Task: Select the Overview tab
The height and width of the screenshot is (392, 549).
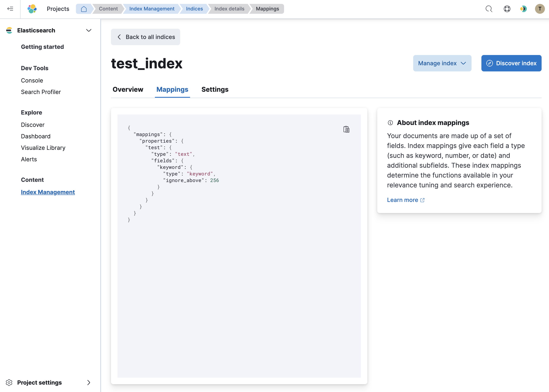Action: pyautogui.click(x=128, y=89)
